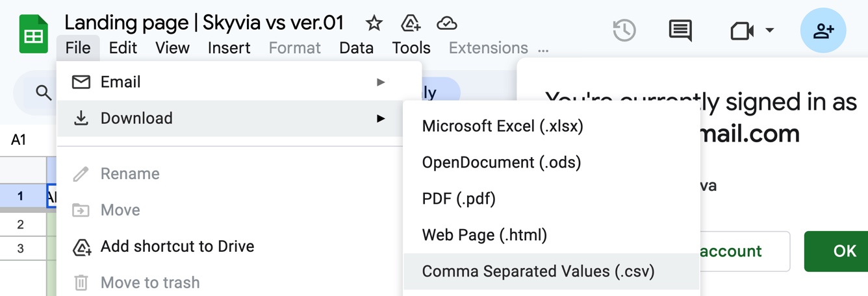The height and width of the screenshot is (296, 868).
Task: Download as OpenDocument (.ods)
Action: pyautogui.click(x=552, y=162)
